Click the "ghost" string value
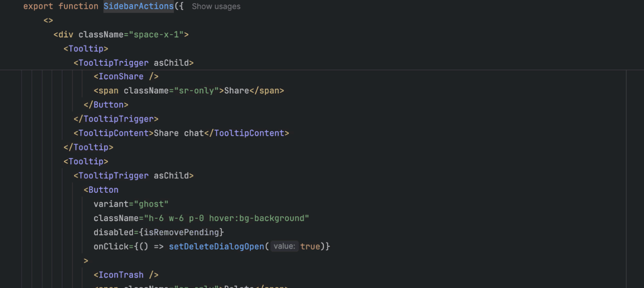The image size is (644, 288). (151, 204)
